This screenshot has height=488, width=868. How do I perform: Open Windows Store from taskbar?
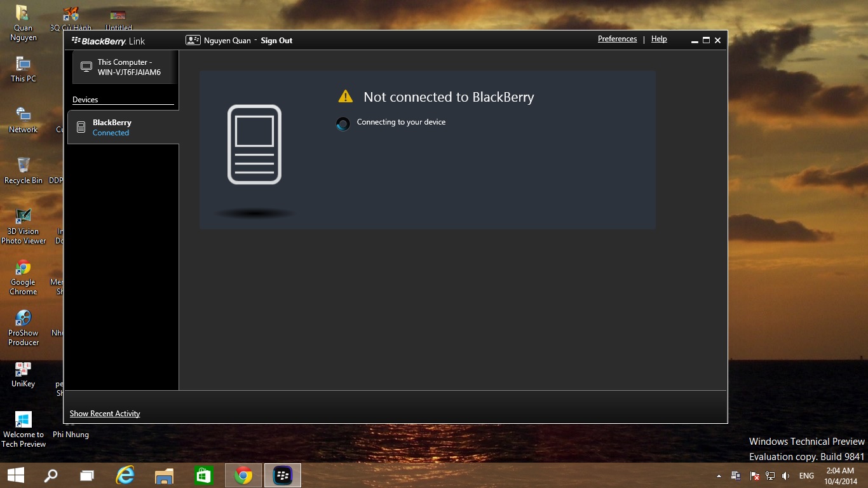[x=203, y=475]
